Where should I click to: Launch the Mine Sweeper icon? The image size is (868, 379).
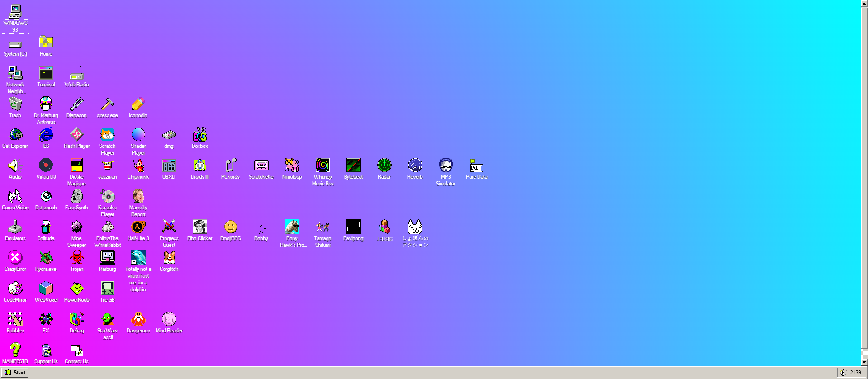click(x=76, y=227)
